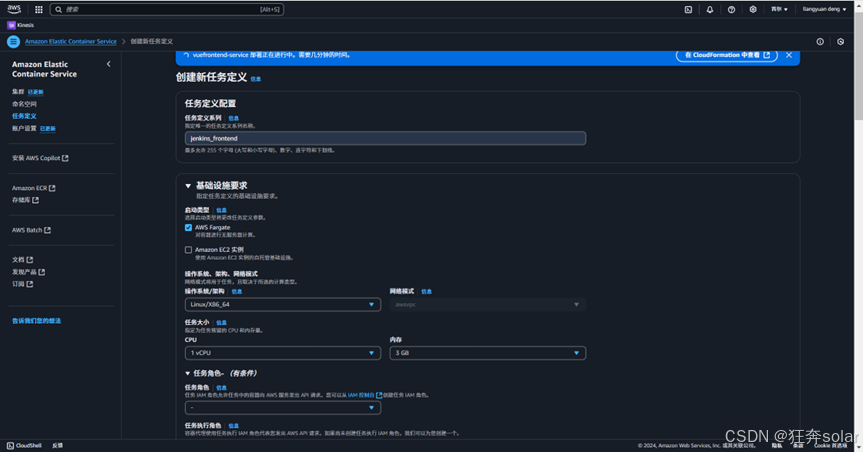Click the info link next to 创建新任务定义
The height and width of the screenshot is (452, 863).
pos(256,79)
